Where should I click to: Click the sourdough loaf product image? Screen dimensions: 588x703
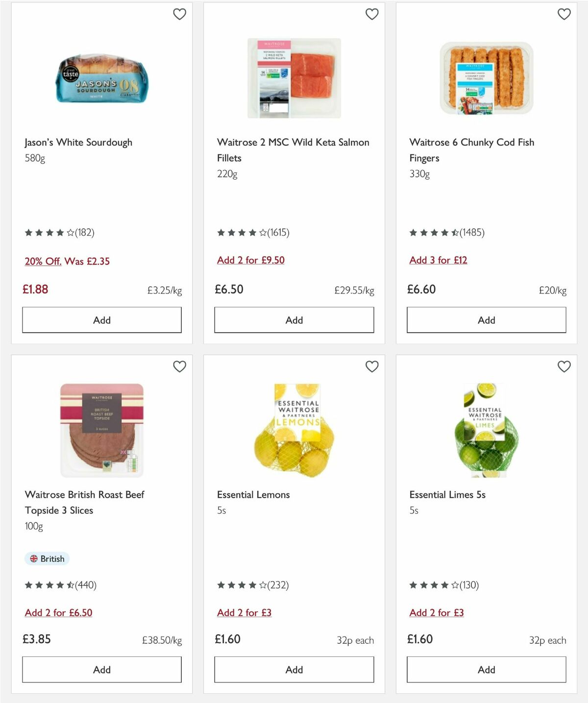coord(101,81)
